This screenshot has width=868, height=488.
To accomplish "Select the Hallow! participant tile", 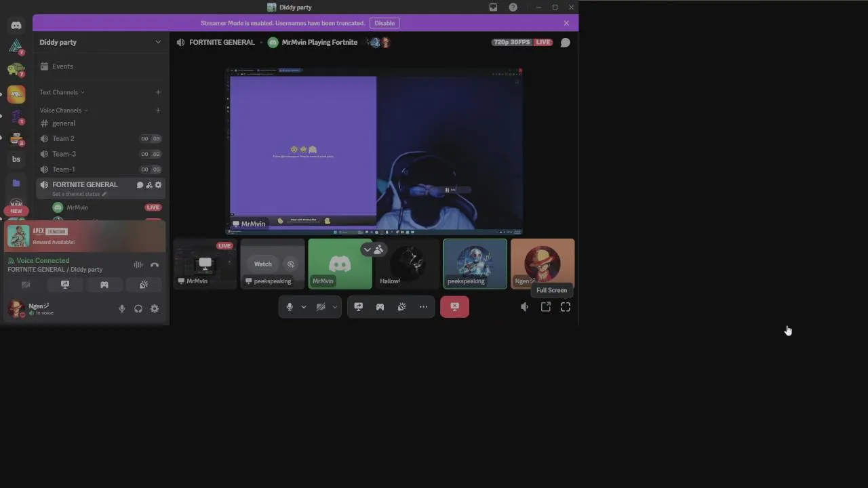I will click(408, 264).
